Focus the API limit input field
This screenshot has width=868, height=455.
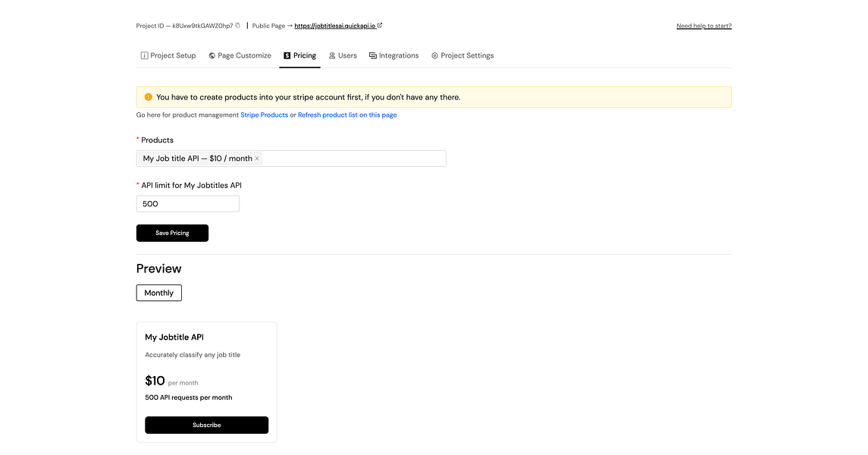point(188,203)
